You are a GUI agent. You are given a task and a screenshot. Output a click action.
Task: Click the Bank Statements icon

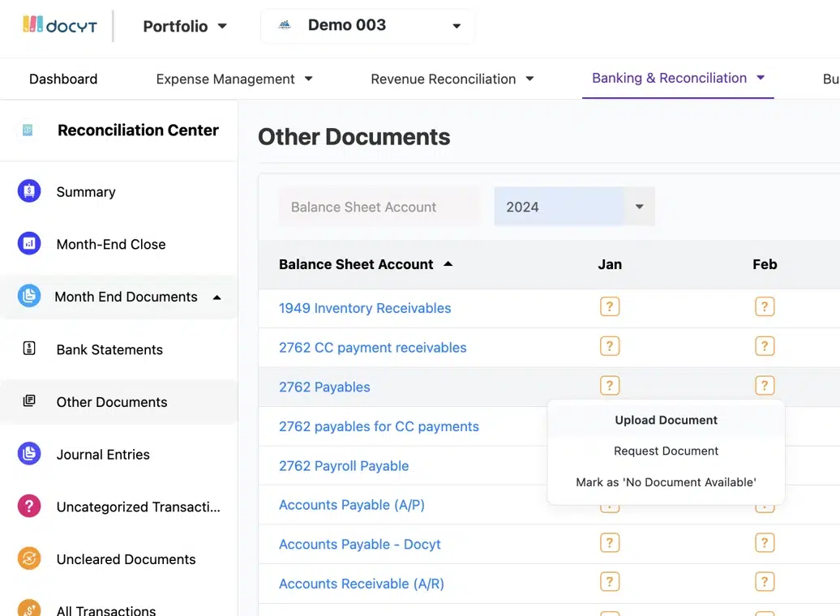(x=28, y=349)
